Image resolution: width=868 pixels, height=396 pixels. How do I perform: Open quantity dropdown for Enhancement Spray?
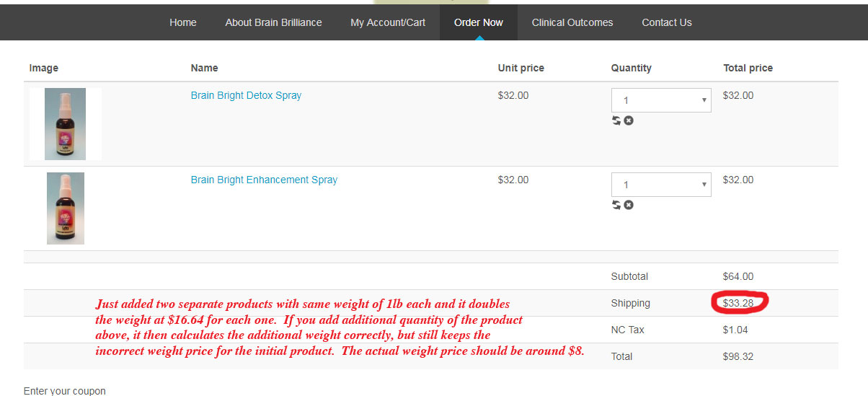pos(661,185)
